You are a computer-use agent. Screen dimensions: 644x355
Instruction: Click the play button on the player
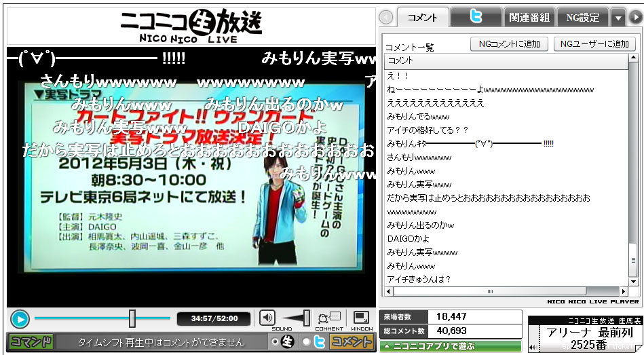pos(20,319)
